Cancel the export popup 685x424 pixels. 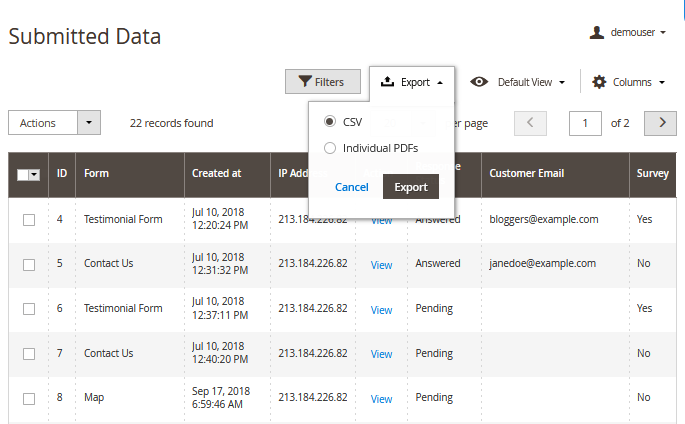pyautogui.click(x=351, y=187)
